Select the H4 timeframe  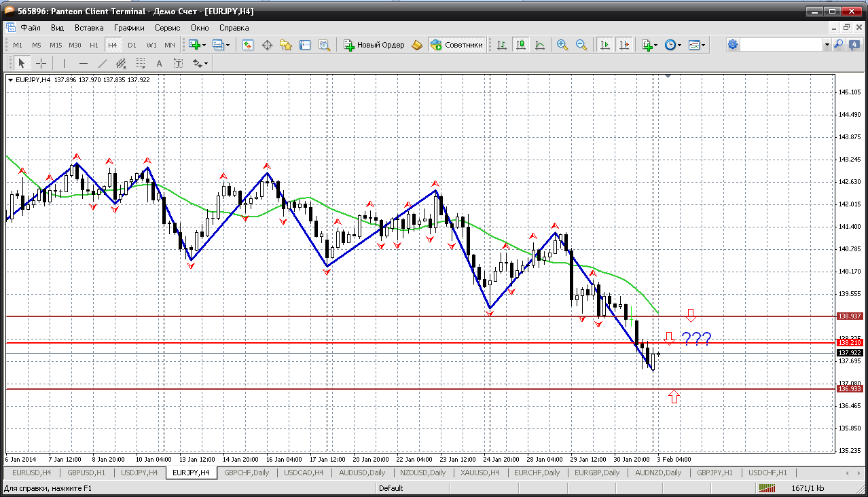(113, 45)
